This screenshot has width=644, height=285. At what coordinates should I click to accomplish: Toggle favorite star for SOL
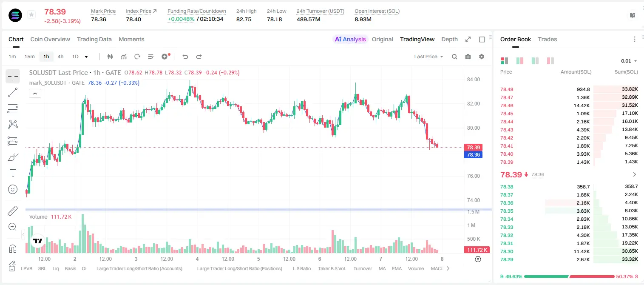click(x=31, y=15)
